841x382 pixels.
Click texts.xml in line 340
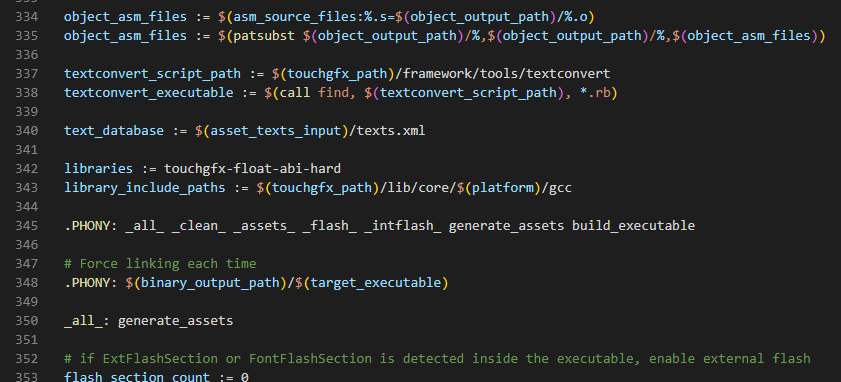[x=390, y=130]
